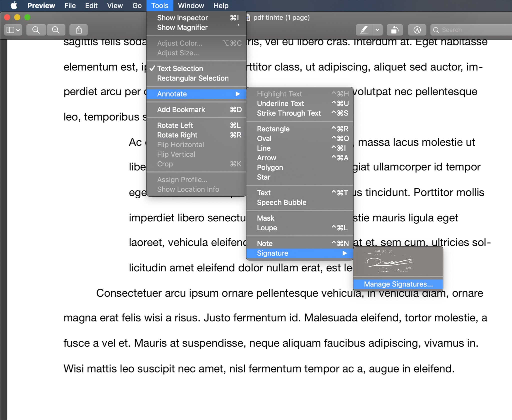Toggle Text Selection mode
512x420 pixels.
(196, 69)
